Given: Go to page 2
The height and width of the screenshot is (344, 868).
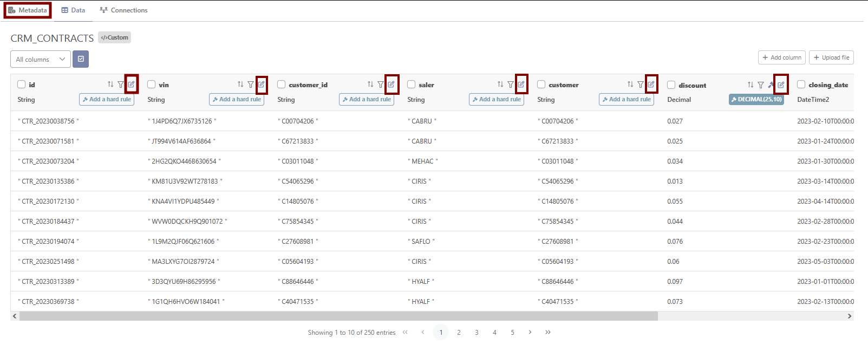Looking at the screenshot, I should click(x=459, y=332).
